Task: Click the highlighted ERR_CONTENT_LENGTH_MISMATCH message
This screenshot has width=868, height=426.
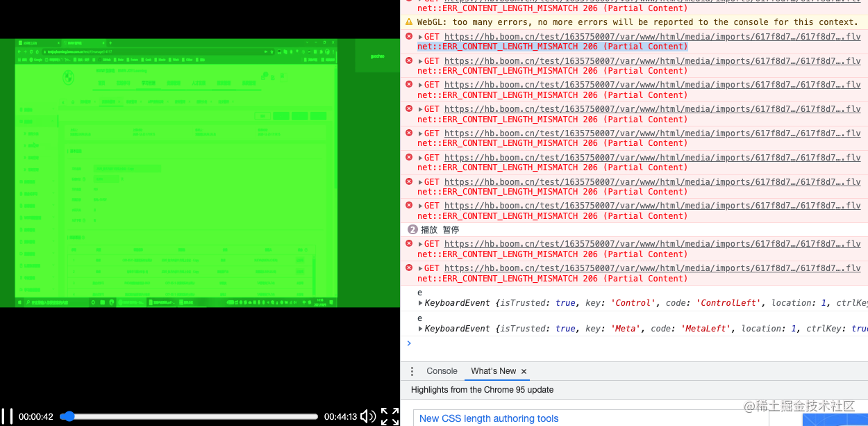Action: [x=552, y=47]
